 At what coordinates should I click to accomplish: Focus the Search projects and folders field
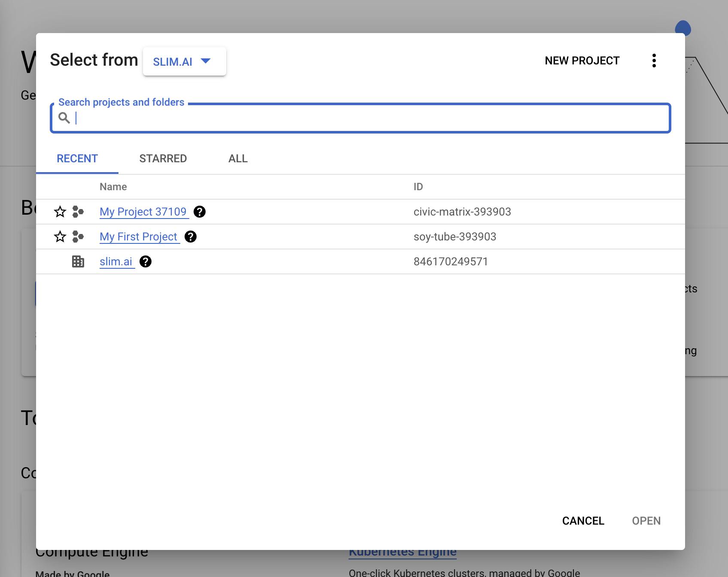point(361,118)
